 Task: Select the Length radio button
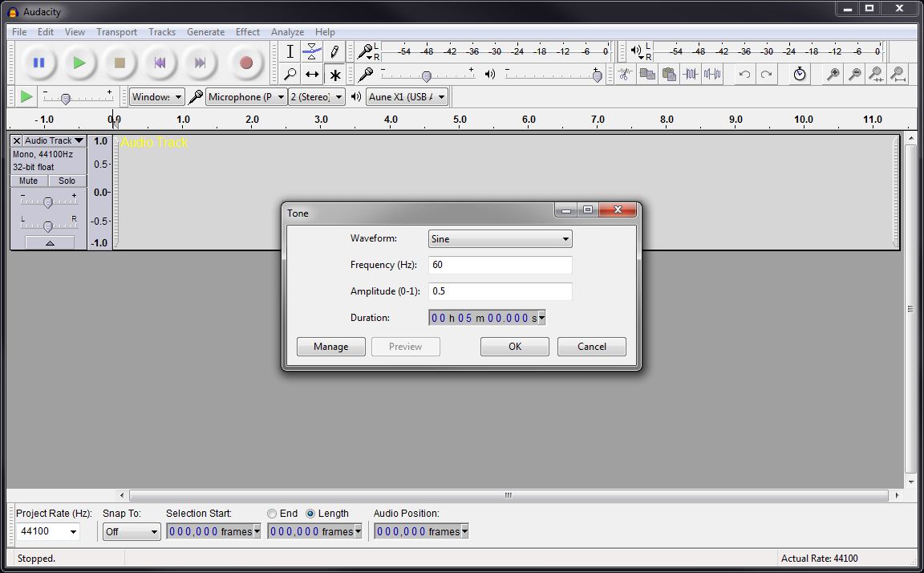[311, 514]
